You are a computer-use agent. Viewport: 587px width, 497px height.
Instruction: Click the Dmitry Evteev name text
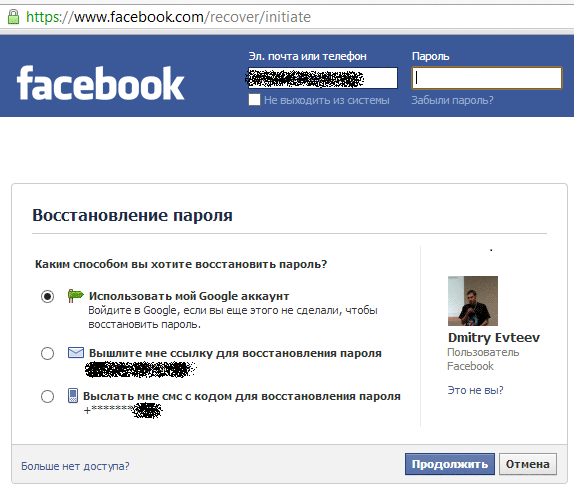tap(494, 338)
